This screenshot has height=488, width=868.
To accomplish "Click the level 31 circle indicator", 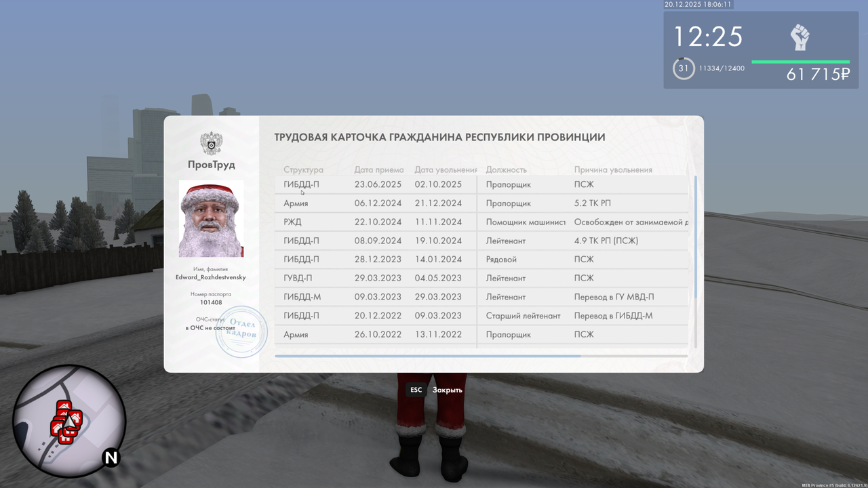I will point(684,68).
